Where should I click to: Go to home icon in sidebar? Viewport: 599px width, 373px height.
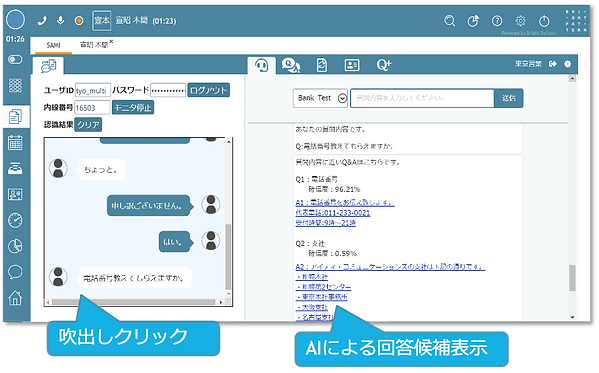point(15,298)
